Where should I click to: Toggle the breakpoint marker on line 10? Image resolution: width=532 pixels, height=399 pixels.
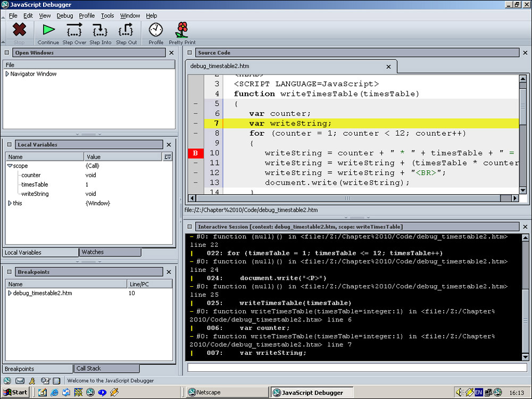pos(195,153)
